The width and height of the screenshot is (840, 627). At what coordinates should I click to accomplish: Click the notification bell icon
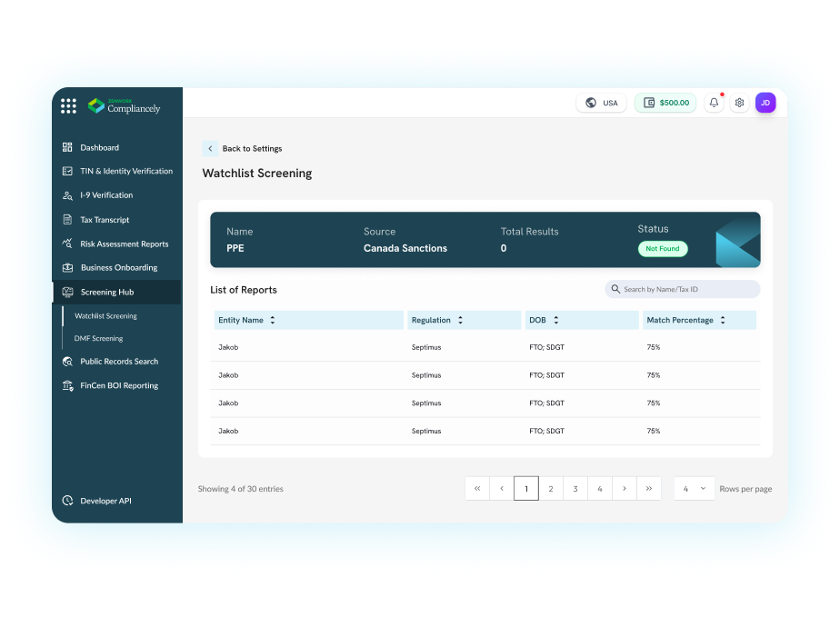[714, 103]
